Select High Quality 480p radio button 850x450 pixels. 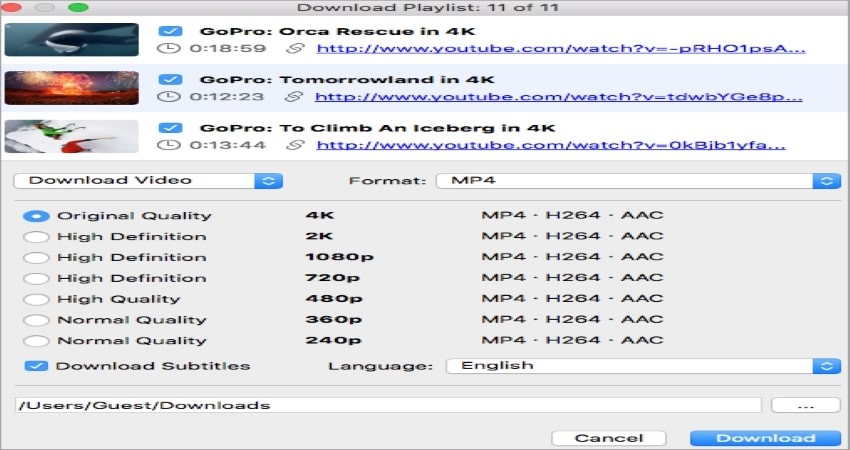click(36, 299)
